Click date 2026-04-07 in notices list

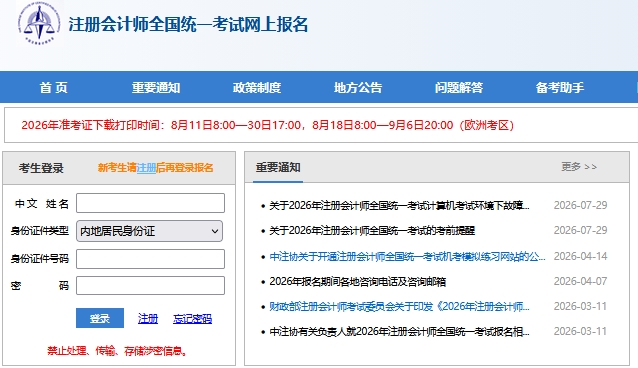click(580, 282)
